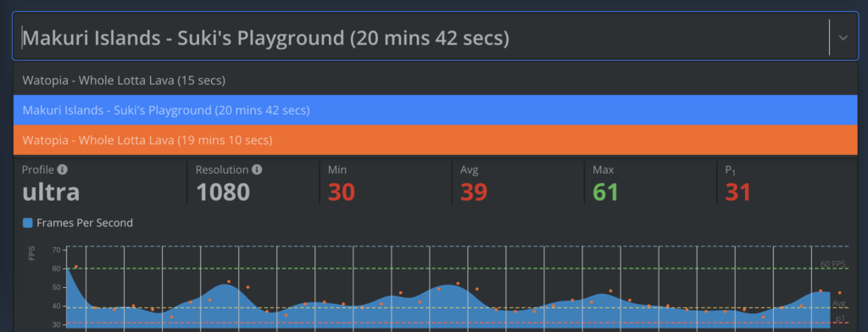
Task: Click the FPS axis label
Action: coord(31,253)
